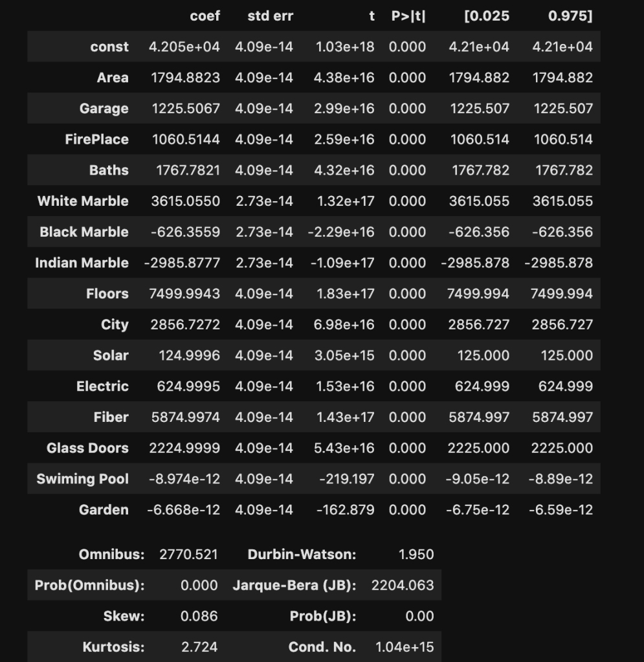
Task: Select the Indian Marble row label
Action: [82, 263]
